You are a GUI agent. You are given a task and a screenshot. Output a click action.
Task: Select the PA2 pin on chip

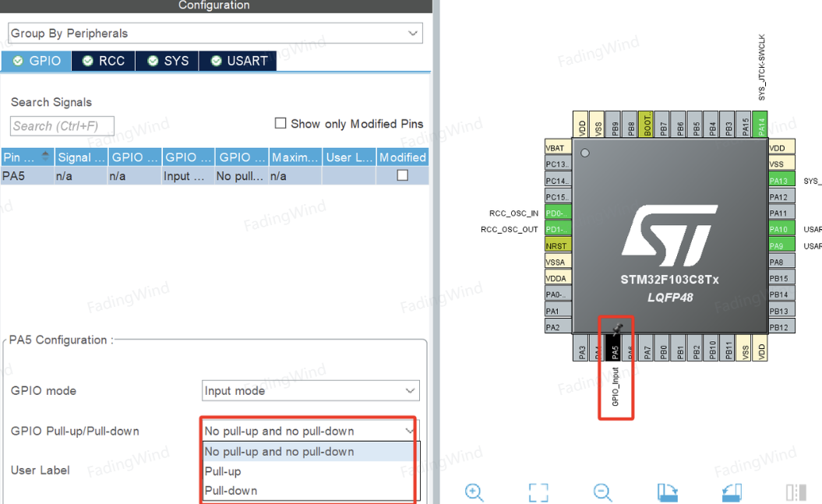558,327
